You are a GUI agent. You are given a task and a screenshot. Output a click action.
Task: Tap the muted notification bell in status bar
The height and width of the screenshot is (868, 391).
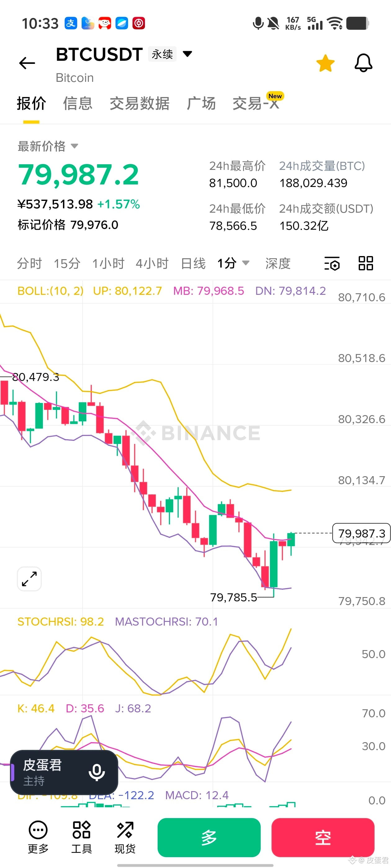tap(273, 23)
